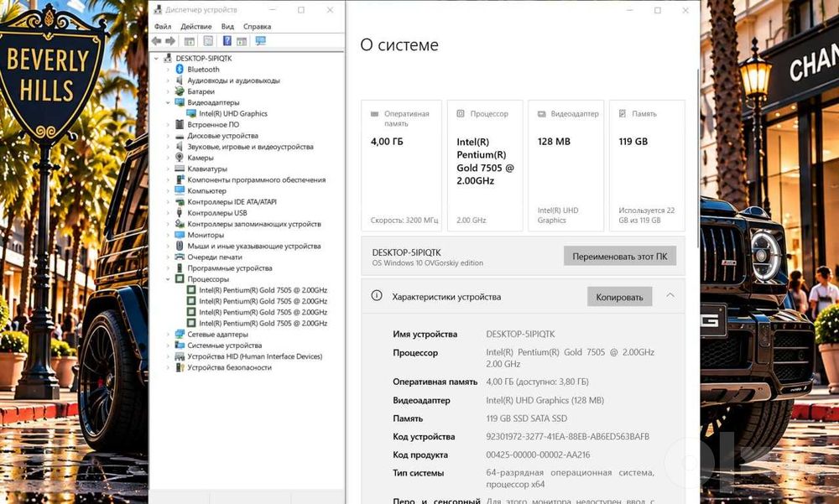This screenshot has height=504, width=839.
Task: Open the Вид menu
Action: coord(227,26)
